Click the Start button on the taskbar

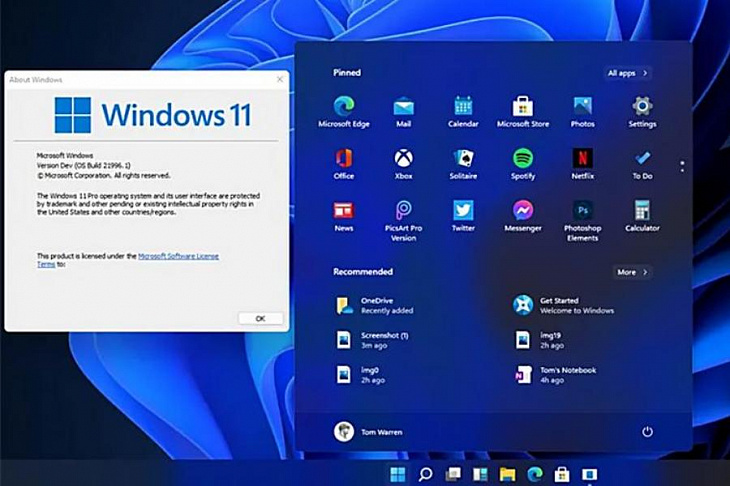pyautogui.click(x=398, y=474)
